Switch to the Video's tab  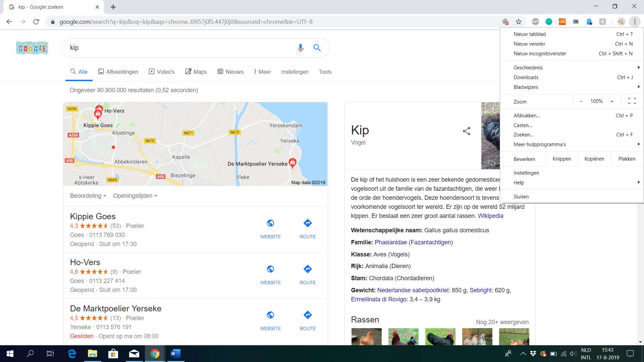coord(162,72)
